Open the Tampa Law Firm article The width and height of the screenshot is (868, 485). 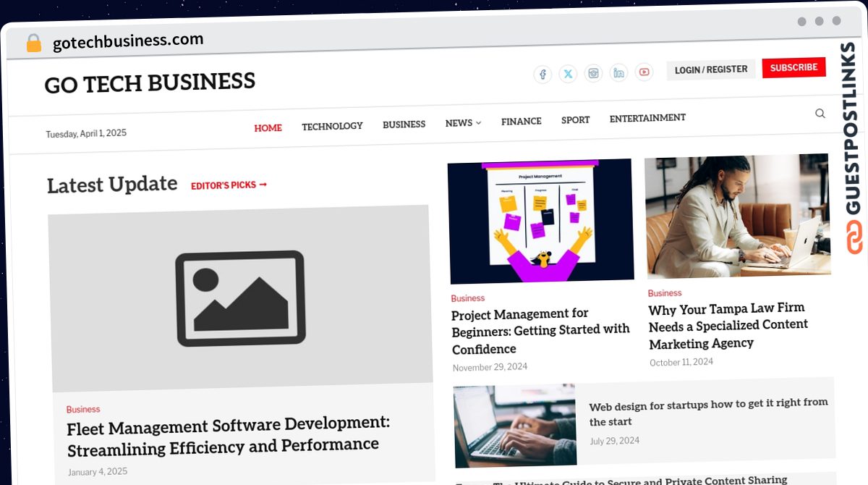pyautogui.click(x=728, y=326)
